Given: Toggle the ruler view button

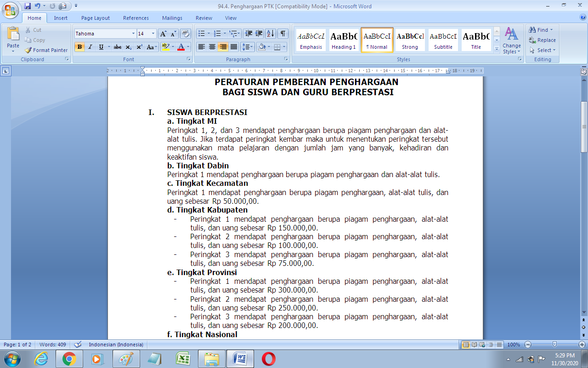Looking at the screenshot, I should tap(584, 72).
